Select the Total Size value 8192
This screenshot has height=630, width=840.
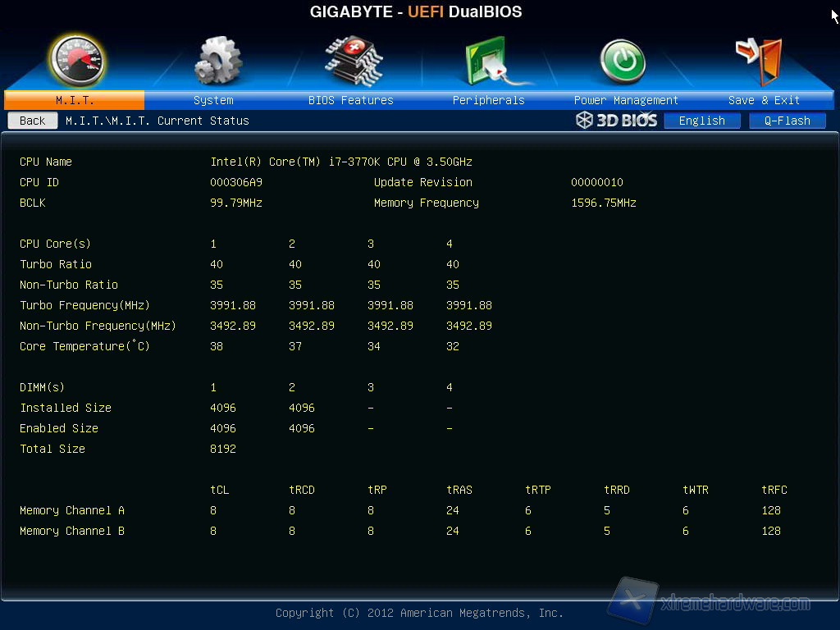click(x=223, y=449)
